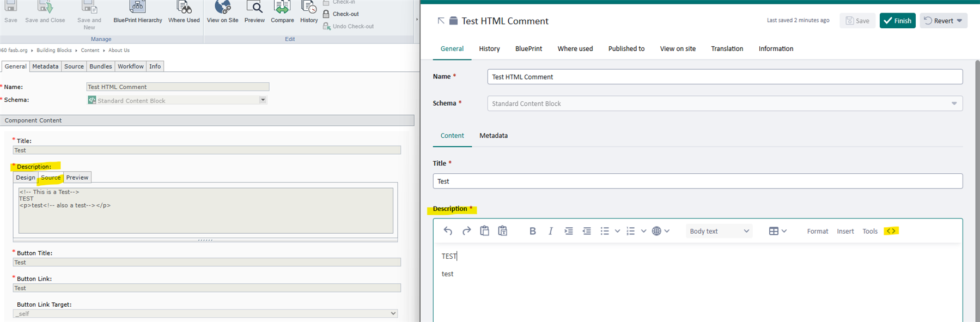Image resolution: width=980 pixels, height=322 pixels.
Task: Open Where Used binoculars icon
Action: tap(184, 7)
